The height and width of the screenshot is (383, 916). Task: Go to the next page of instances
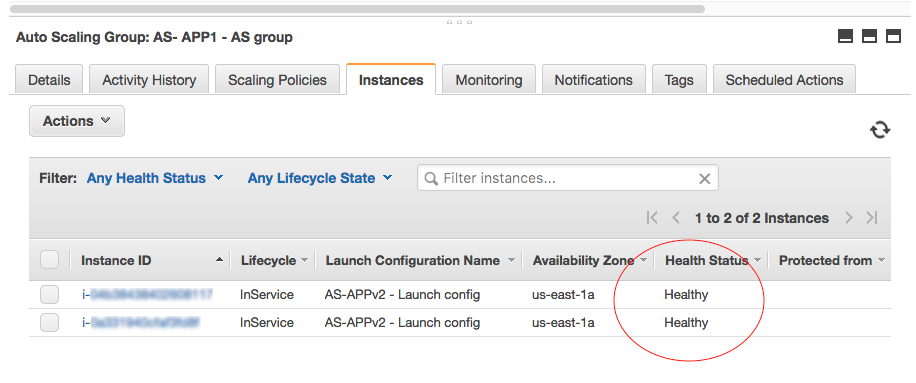click(849, 218)
